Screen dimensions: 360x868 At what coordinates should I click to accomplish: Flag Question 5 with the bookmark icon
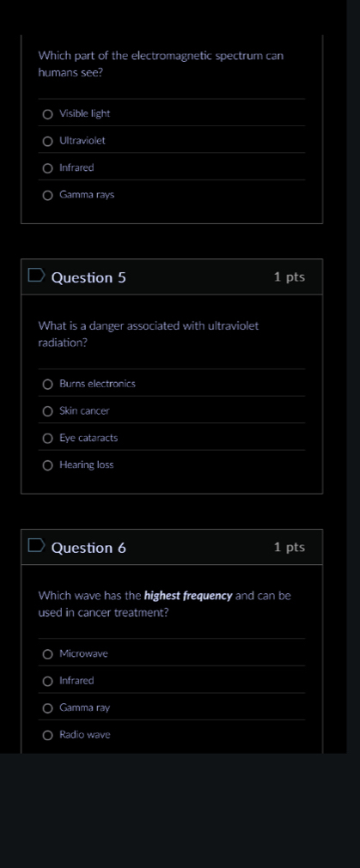point(37,276)
